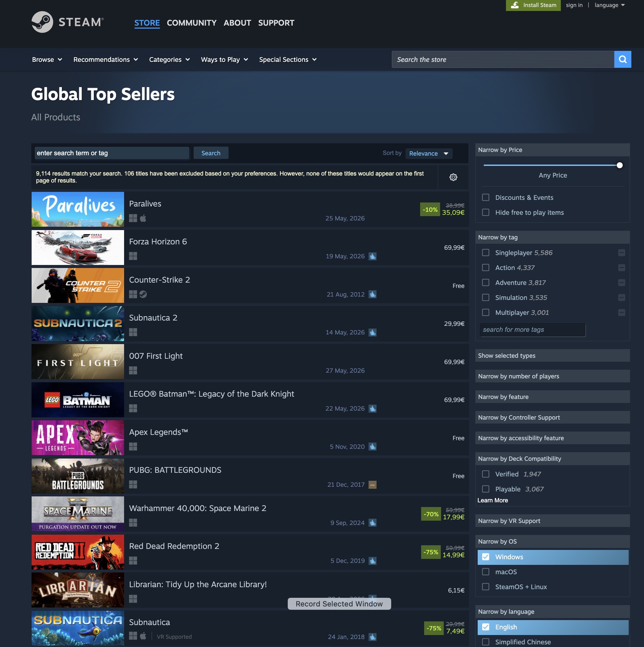The image size is (644, 647).
Task: Enable Discounts & Events checkbox
Action: point(486,197)
